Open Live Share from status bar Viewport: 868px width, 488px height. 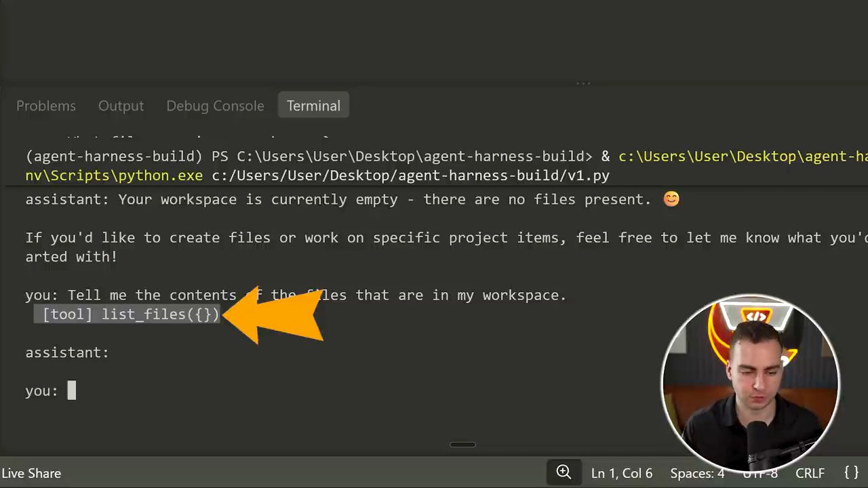[x=31, y=473]
